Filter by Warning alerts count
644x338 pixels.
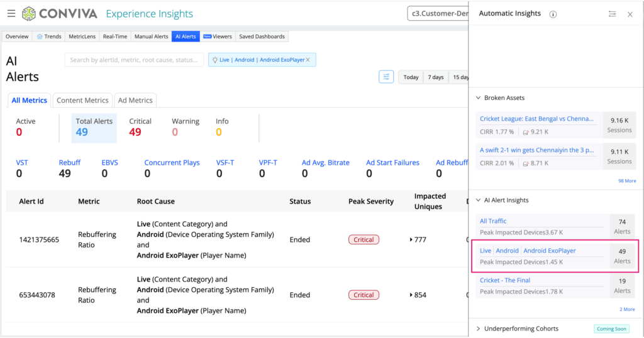coord(186,127)
